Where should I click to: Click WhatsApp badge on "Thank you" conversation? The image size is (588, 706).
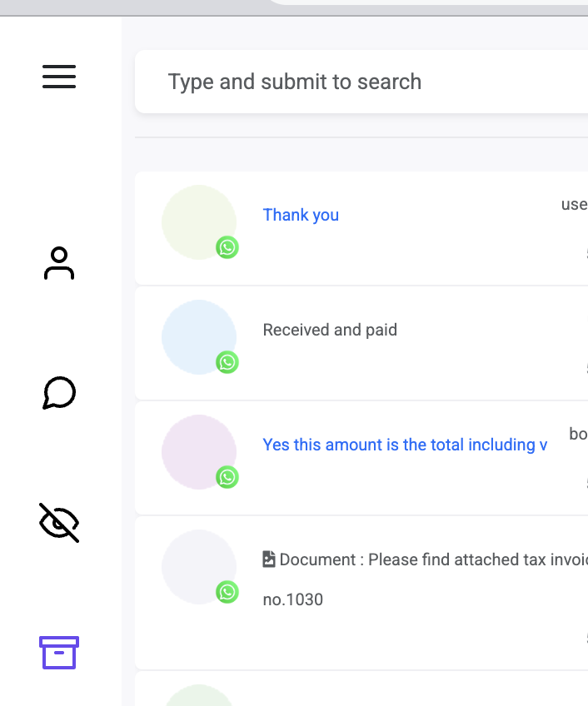(227, 247)
